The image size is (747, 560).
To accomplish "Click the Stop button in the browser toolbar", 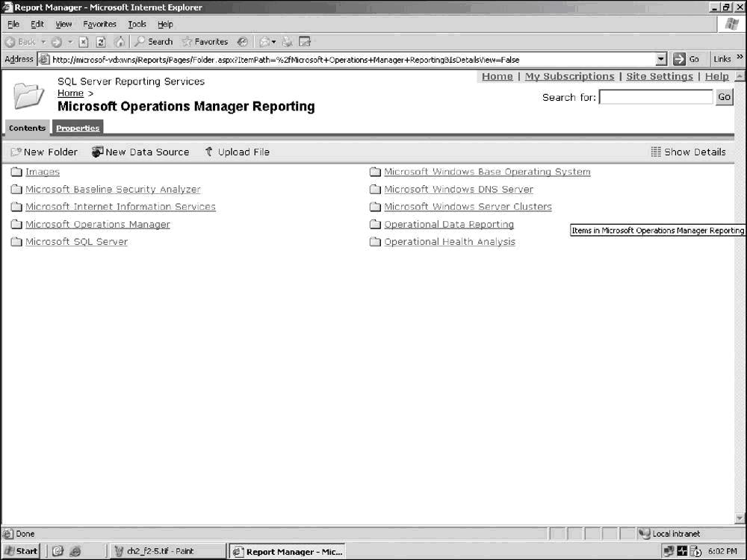I will coord(84,42).
